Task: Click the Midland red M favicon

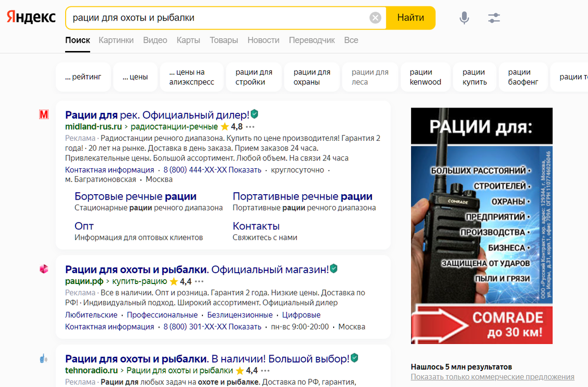Action: tap(44, 115)
